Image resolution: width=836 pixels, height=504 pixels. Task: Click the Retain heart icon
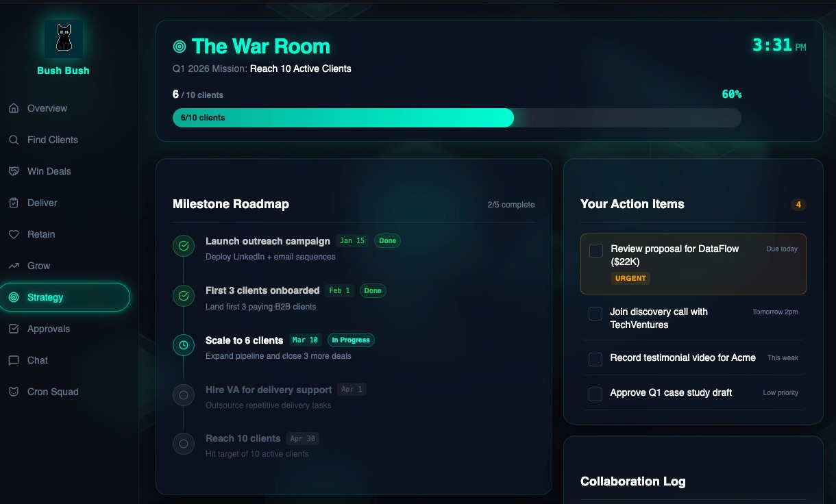[x=14, y=234]
